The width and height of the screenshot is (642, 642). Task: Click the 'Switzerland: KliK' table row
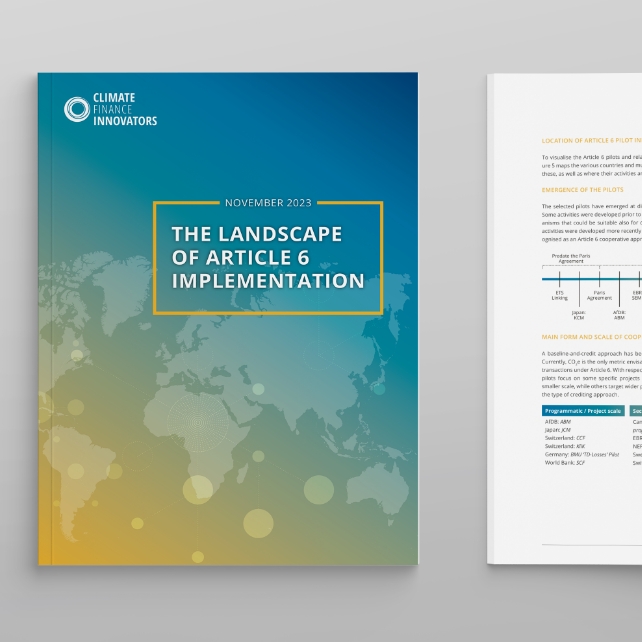(x=565, y=446)
